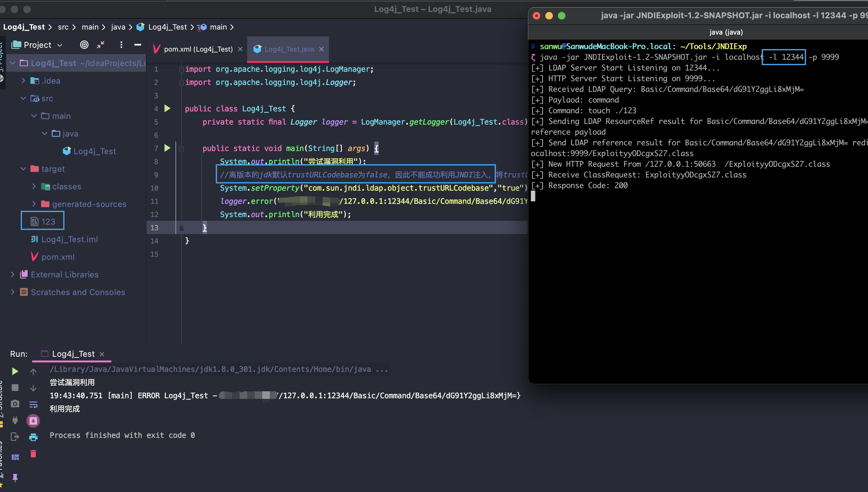The width and height of the screenshot is (868, 492).
Task: Close the pom.xml editor tab
Action: [x=240, y=49]
